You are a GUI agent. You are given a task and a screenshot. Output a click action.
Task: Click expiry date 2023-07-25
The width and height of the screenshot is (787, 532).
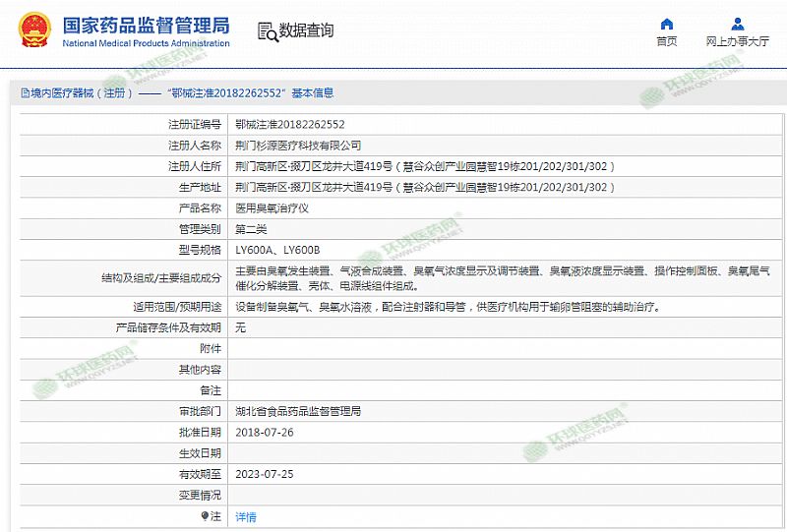[265, 474]
